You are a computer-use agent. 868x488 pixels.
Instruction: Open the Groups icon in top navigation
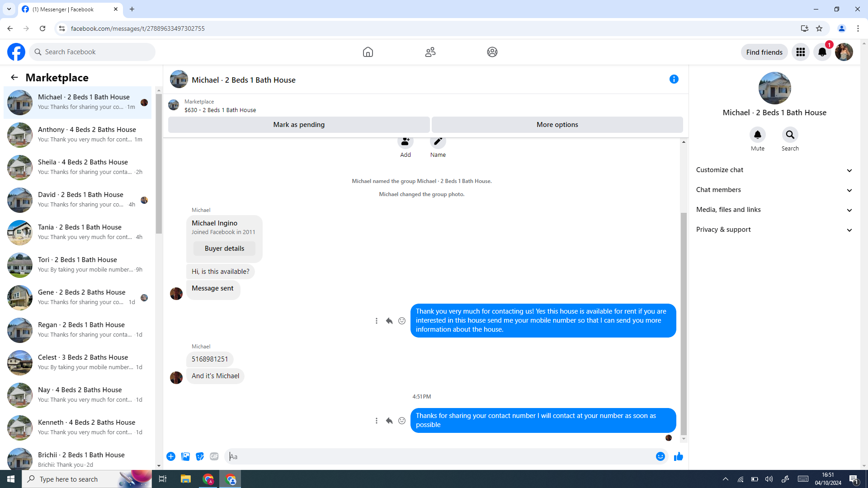click(492, 52)
